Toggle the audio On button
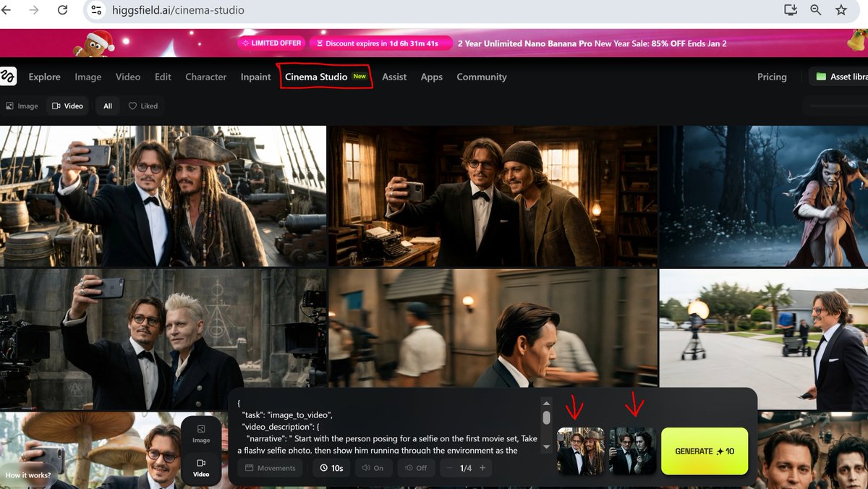This screenshot has height=489, width=868. click(x=373, y=468)
